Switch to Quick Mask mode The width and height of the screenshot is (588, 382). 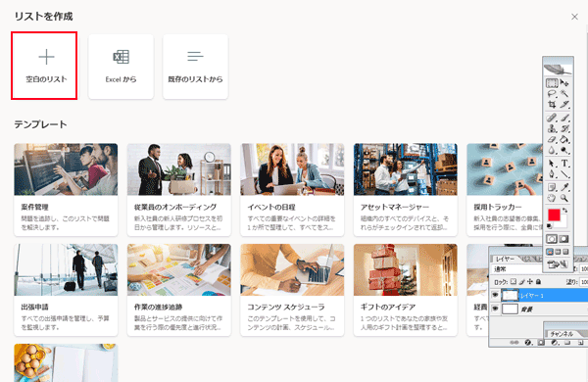click(x=564, y=239)
